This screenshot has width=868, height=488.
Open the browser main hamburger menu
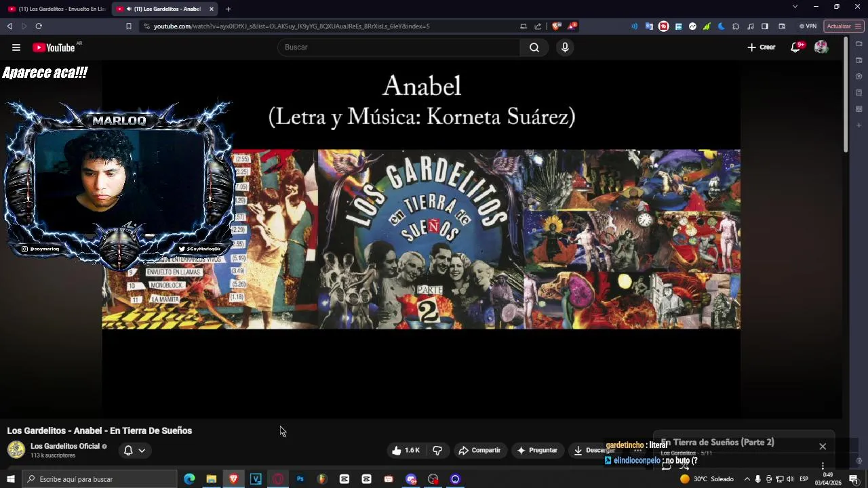click(x=858, y=26)
